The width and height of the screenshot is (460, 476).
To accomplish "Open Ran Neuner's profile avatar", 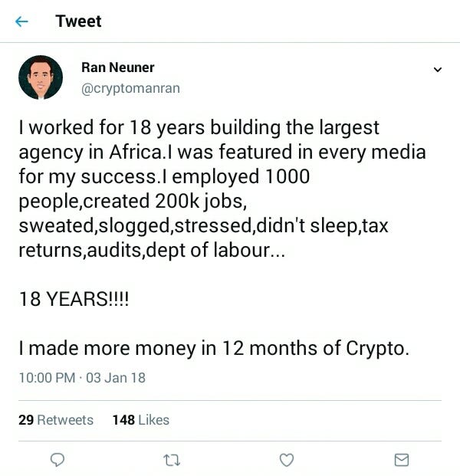I will [x=41, y=77].
